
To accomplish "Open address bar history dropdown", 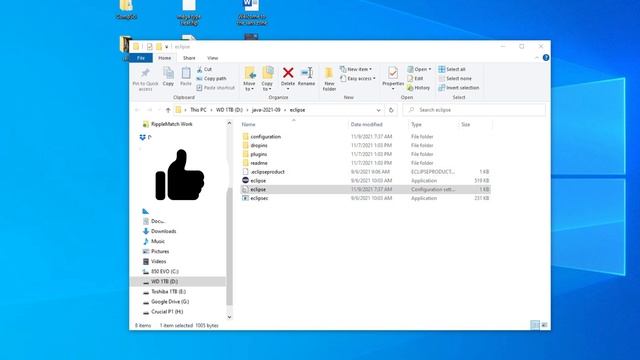I will point(378,110).
